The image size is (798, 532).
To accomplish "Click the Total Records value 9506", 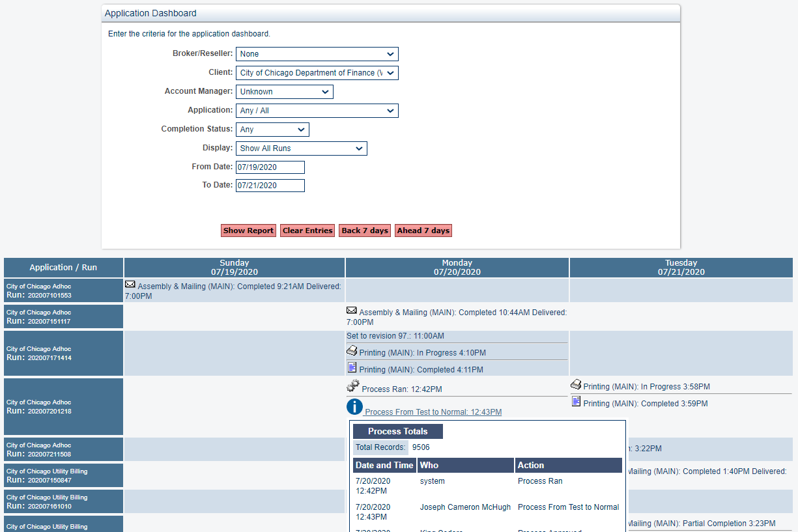I will (421, 447).
